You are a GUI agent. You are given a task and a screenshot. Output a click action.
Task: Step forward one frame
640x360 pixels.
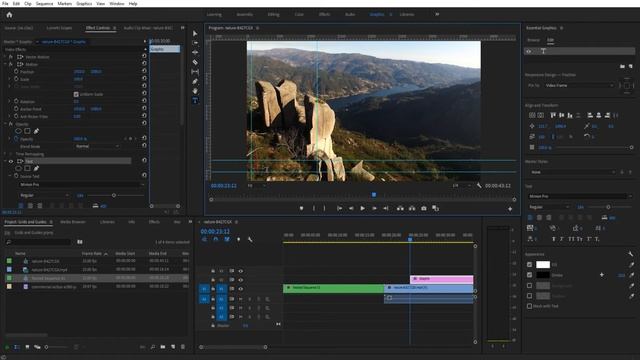tap(374, 209)
